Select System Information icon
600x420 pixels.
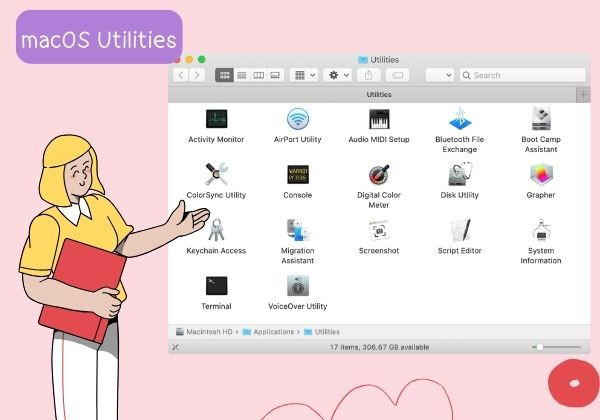tap(541, 230)
